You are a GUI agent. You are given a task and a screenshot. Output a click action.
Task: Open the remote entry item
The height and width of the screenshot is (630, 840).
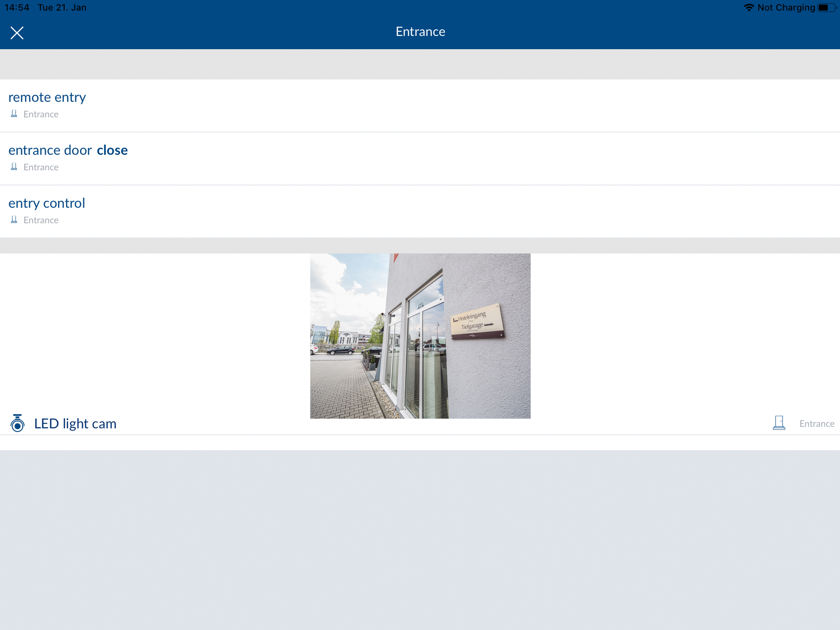(47, 97)
